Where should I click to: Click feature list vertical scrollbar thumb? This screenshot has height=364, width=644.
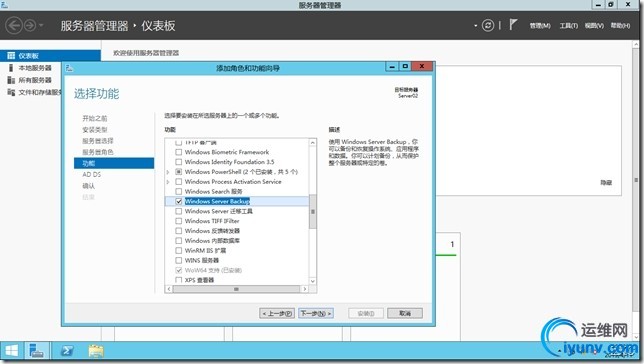click(313, 211)
